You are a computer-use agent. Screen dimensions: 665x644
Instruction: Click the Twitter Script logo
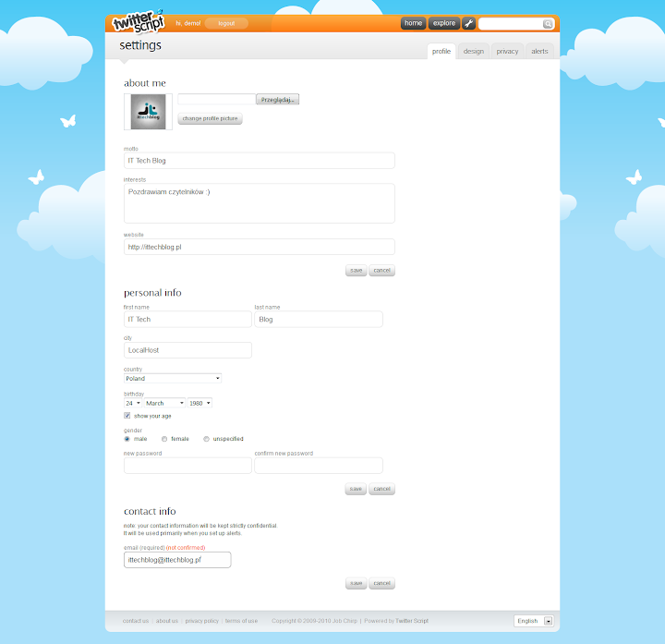click(138, 21)
